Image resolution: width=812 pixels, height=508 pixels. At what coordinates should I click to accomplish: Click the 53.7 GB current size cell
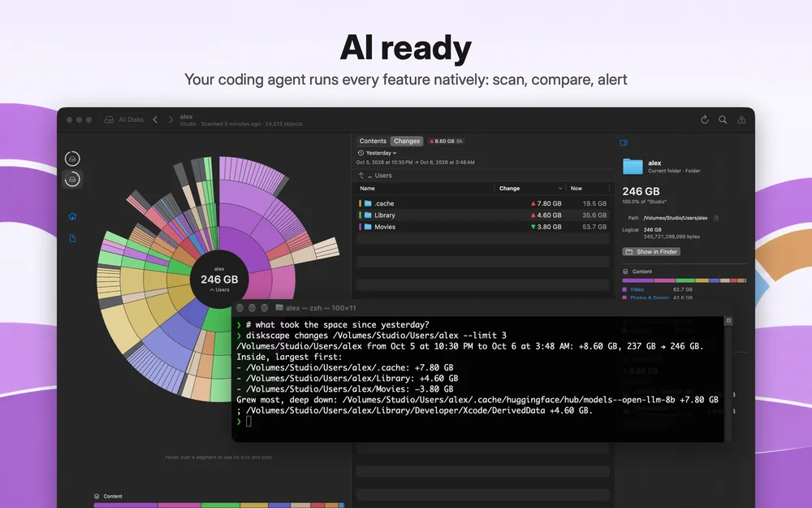tap(594, 227)
